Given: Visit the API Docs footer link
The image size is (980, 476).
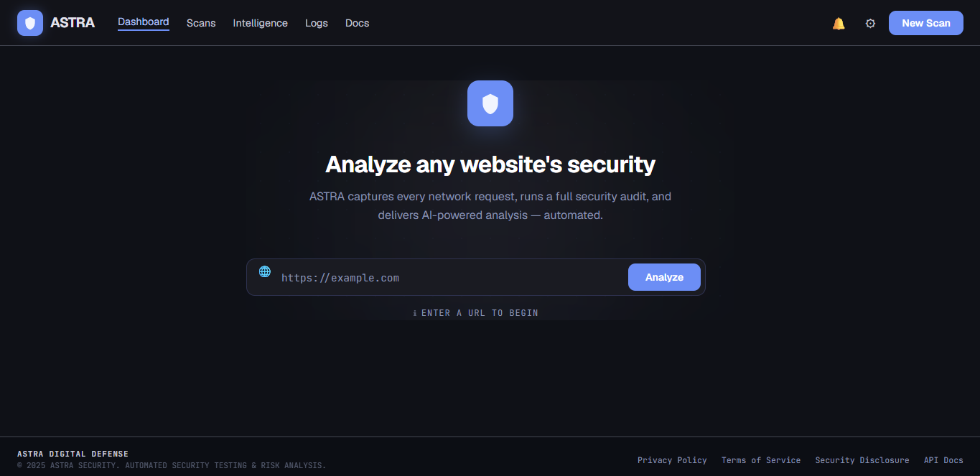Looking at the screenshot, I should 943,460.
